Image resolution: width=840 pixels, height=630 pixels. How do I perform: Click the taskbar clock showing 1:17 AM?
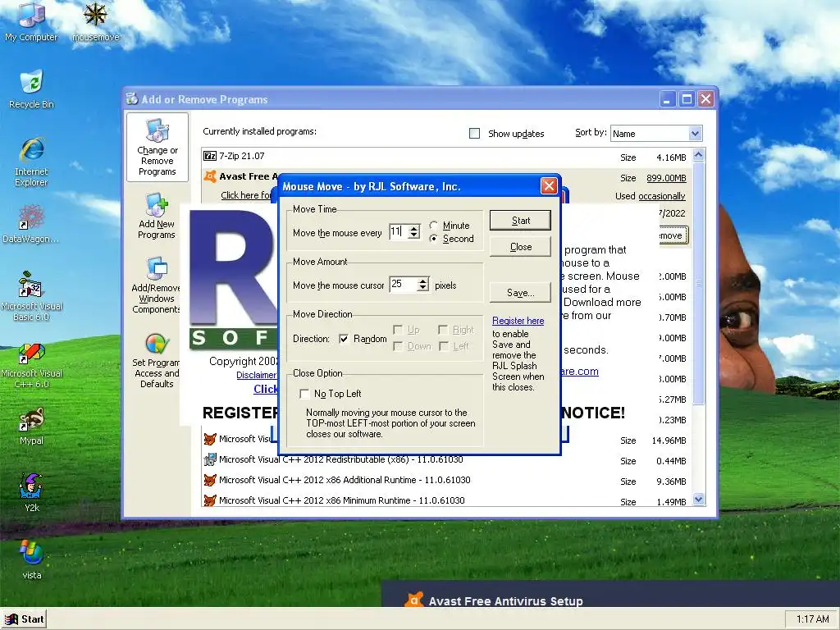pyautogui.click(x=812, y=619)
